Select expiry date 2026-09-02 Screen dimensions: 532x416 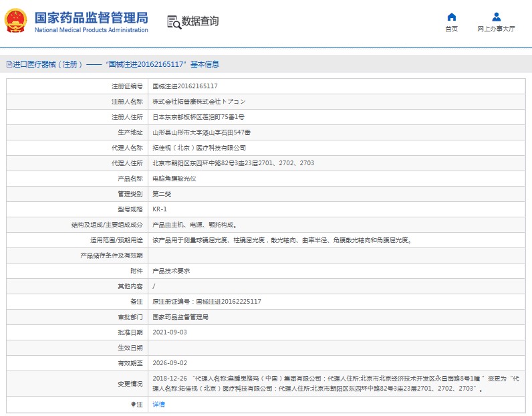click(x=170, y=363)
